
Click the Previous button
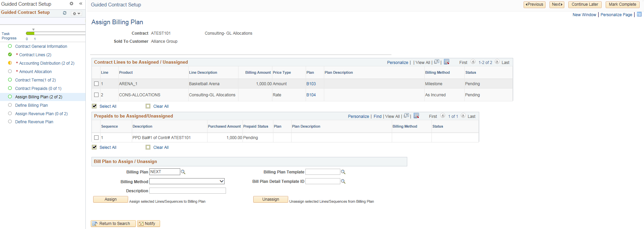coord(534,4)
